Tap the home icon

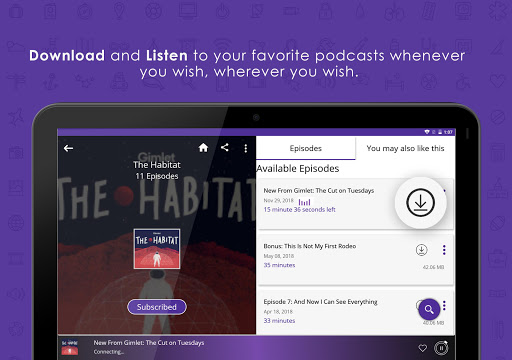[203, 147]
